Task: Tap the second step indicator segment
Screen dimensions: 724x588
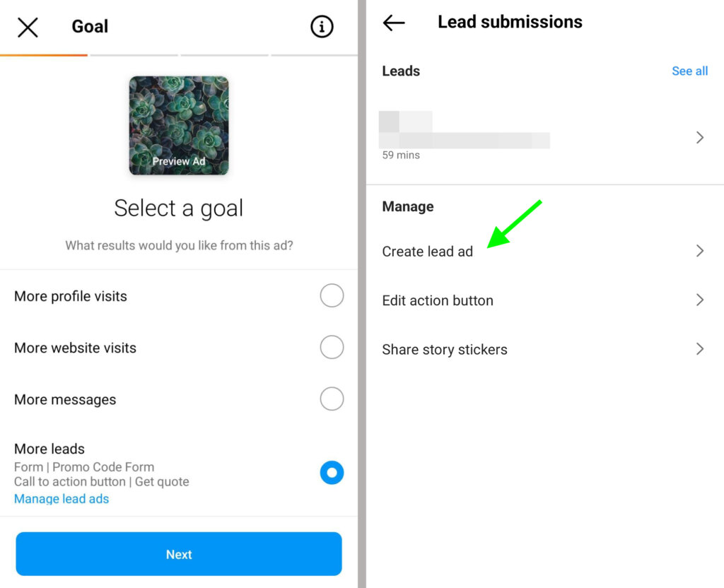Action: [133, 53]
